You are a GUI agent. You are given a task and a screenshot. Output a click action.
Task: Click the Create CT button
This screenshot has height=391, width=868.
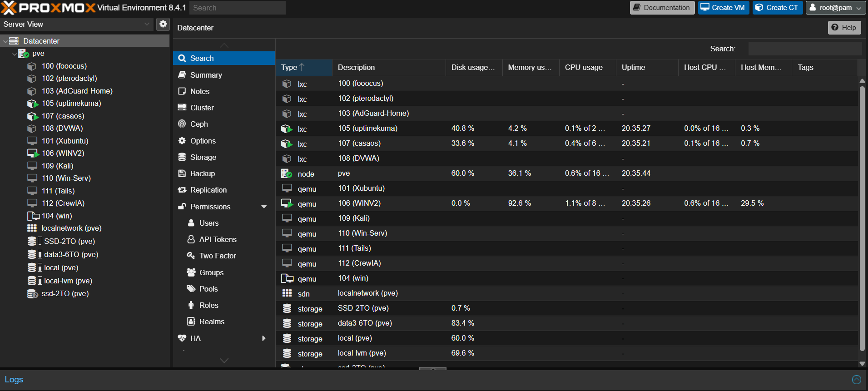coord(778,8)
